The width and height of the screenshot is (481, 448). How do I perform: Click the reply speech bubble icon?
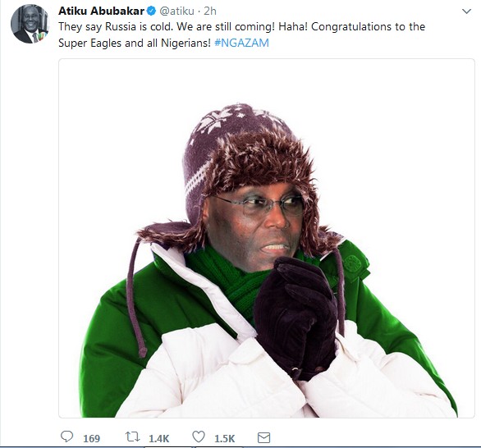66,437
